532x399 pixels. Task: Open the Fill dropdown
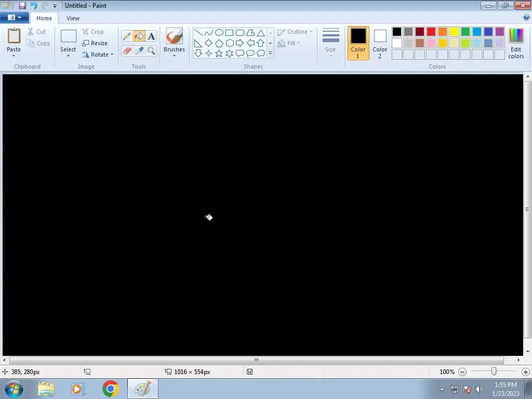[289, 43]
